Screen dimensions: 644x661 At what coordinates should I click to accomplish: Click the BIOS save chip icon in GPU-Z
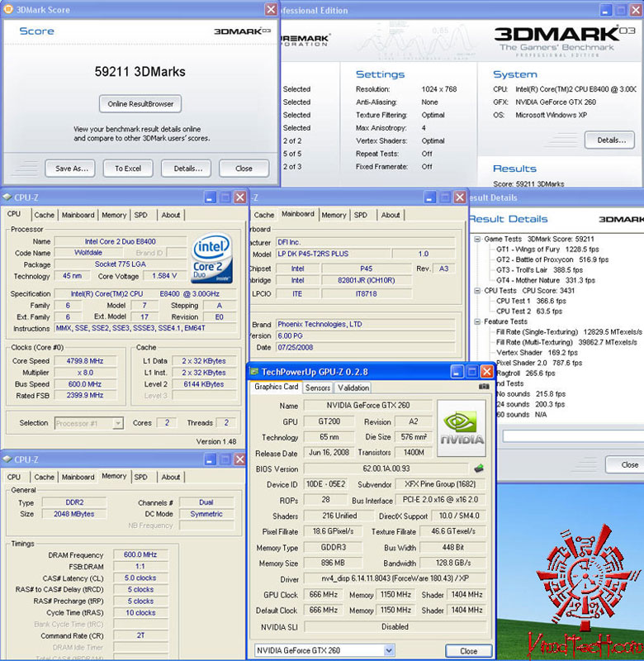[x=479, y=468]
